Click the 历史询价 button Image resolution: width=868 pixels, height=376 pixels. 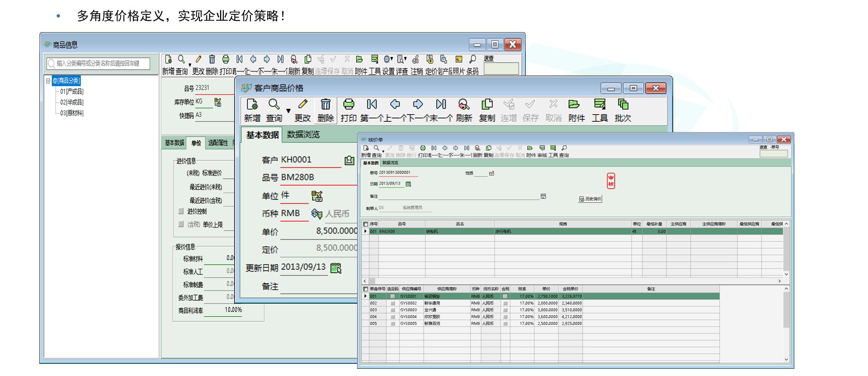pos(590,199)
